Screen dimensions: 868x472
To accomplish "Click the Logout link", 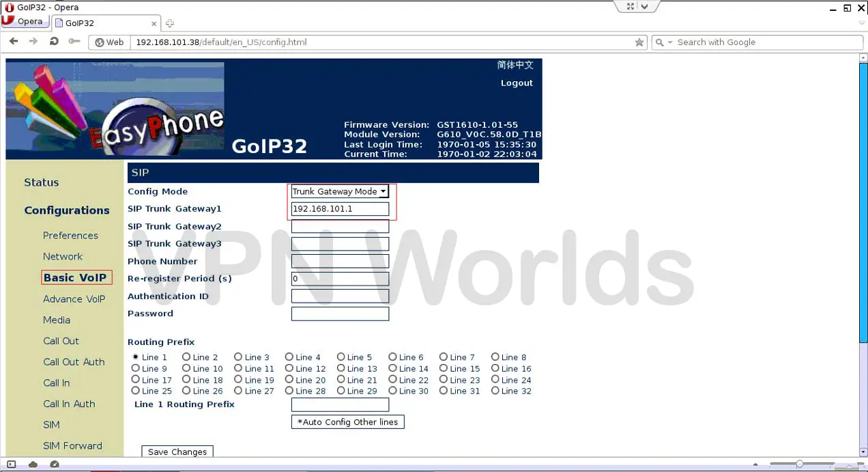I will (x=517, y=83).
